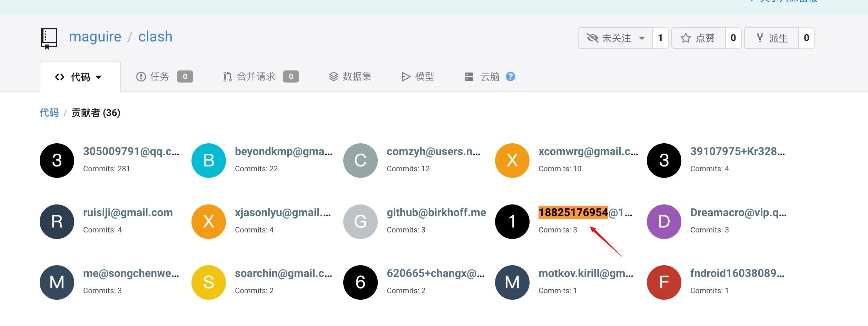The image size is (868, 326).
Task: Open yellow S avatar for soarchin
Action: 209,282
